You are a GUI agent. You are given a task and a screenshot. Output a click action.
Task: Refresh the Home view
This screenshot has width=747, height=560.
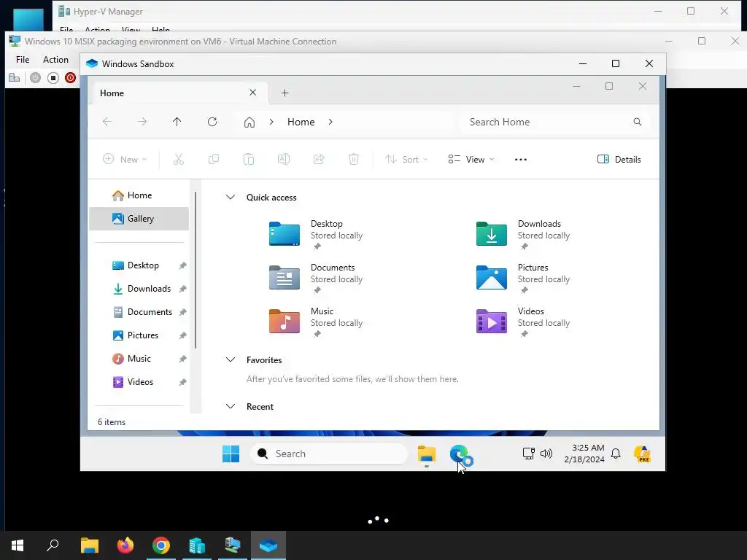[x=212, y=122]
